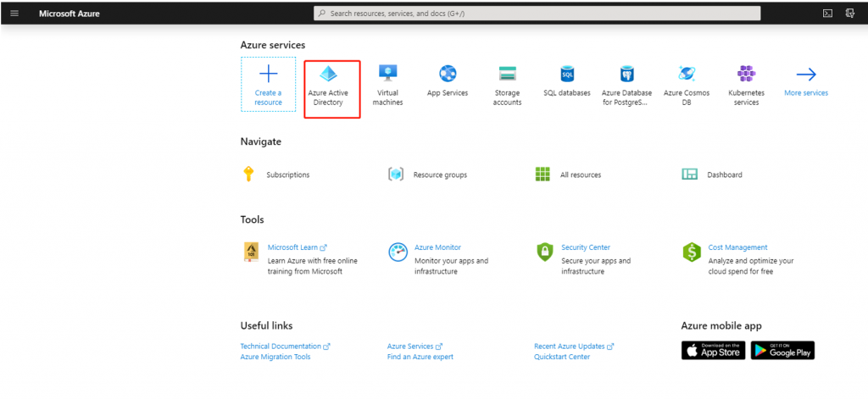Open the Subscriptions link under Navigate

pyautogui.click(x=288, y=175)
